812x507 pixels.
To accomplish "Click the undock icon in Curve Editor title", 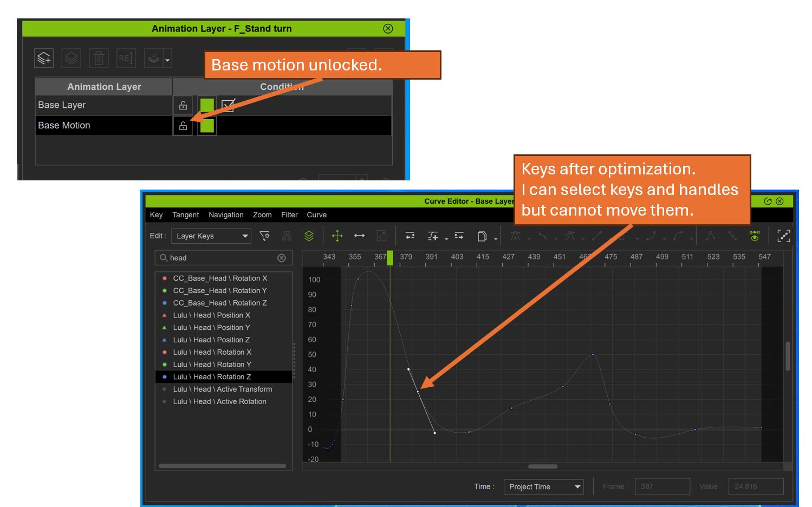I will tap(768, 201).
